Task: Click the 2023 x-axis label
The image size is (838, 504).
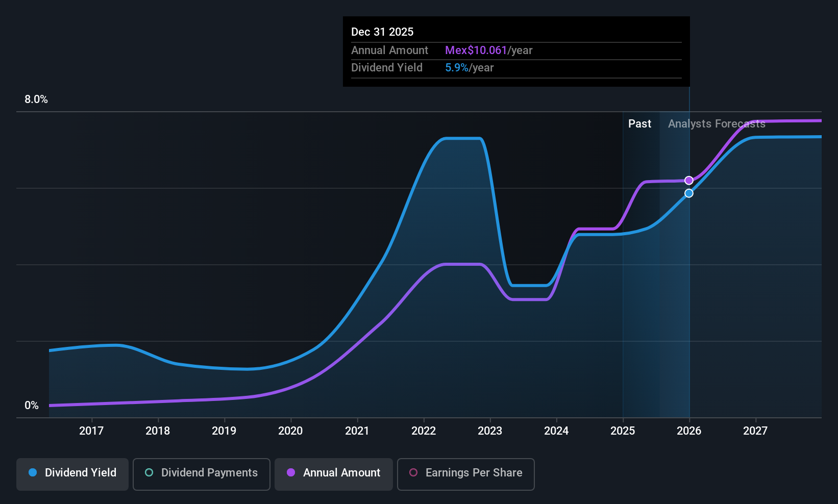Action: (x=490, y=431)
